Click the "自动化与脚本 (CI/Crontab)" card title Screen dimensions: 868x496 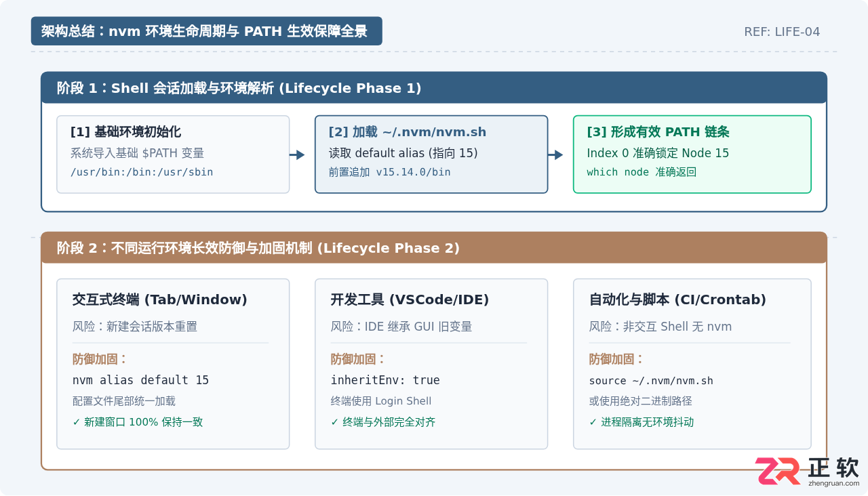[677, 299]
